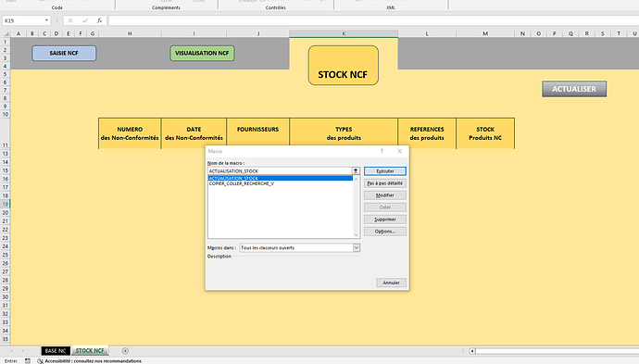Click the macro name input field

pyautogui.click(x=280, y=171)
